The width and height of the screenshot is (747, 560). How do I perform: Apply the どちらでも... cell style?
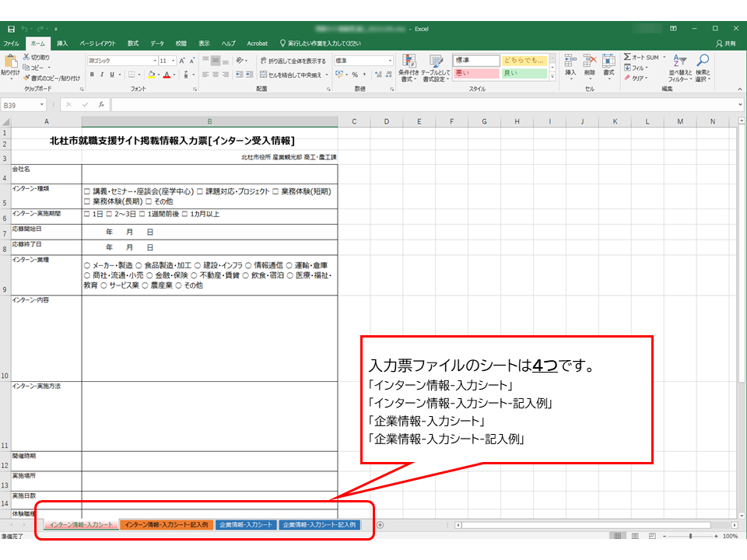pyautogui.click(x=524, y=60)
